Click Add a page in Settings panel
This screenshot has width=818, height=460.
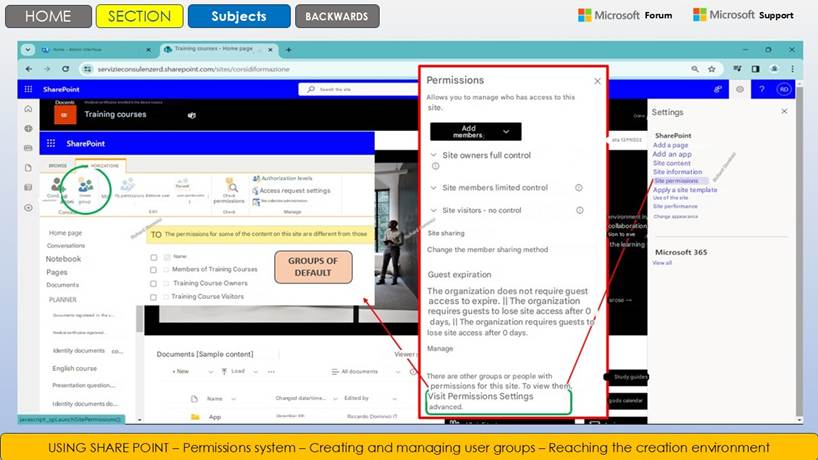[670, 145]
